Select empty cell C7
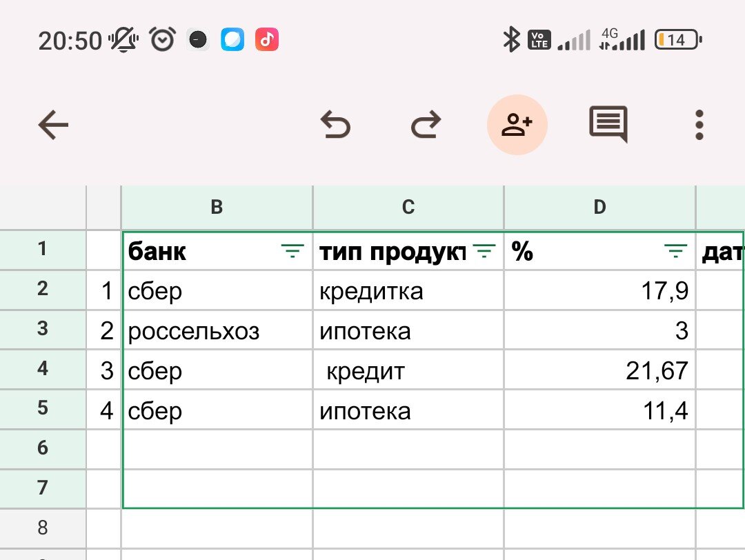 click(408, 489)
